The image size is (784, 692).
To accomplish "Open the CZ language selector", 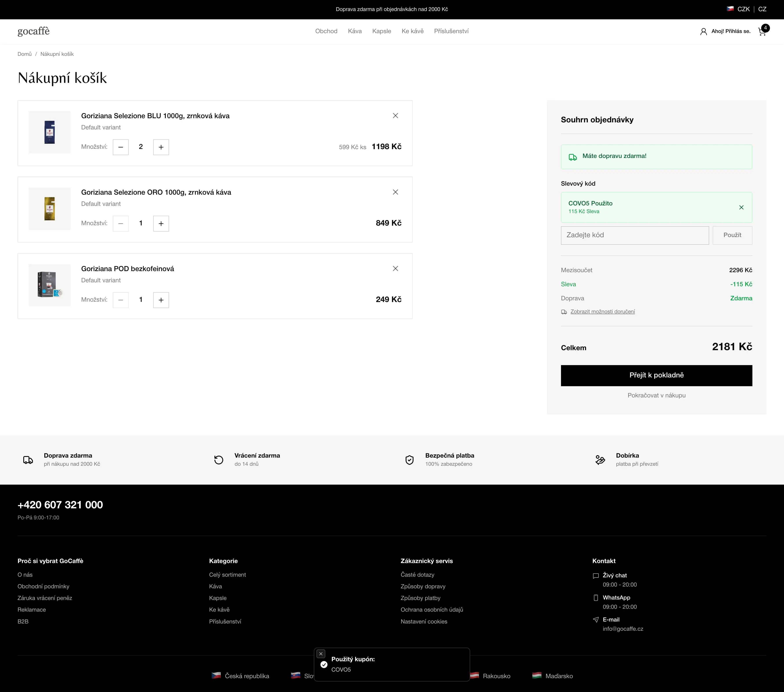I will click(762, 9).
